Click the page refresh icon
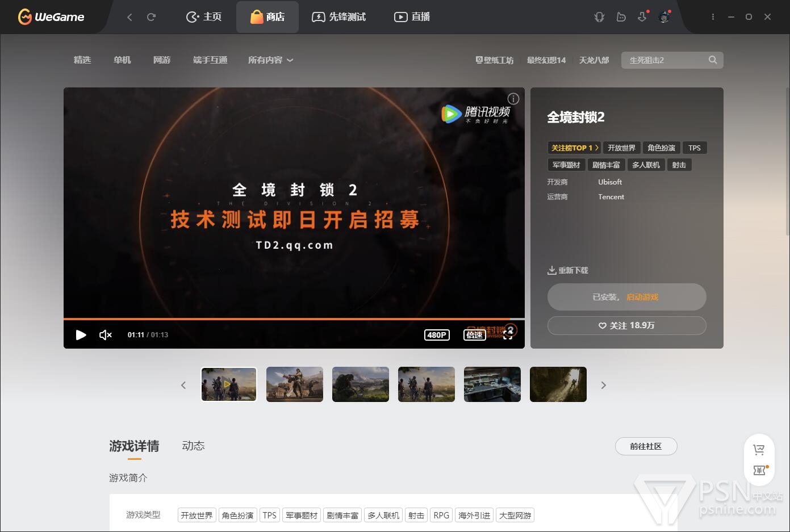 (x=151, y=17)
